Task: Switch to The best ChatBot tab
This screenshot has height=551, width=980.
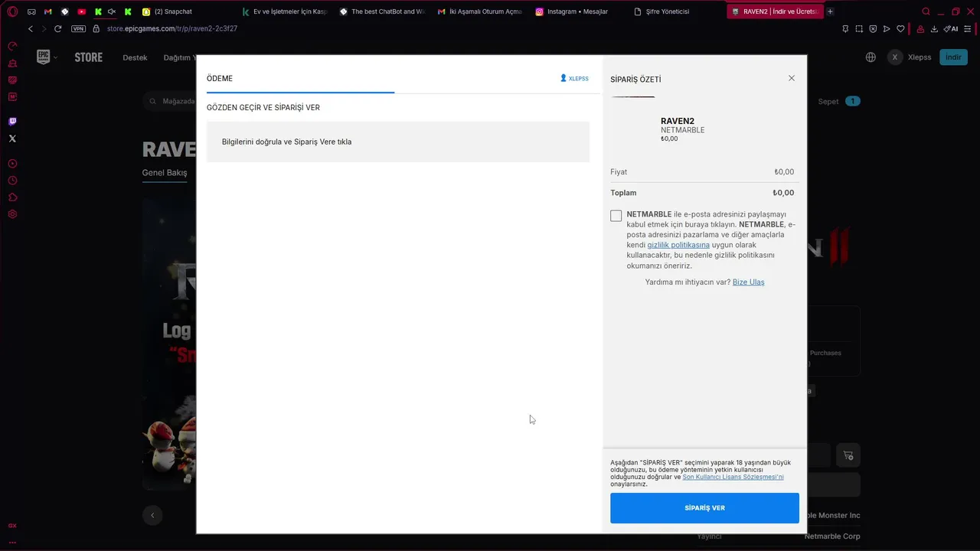Action: (382, 11)
